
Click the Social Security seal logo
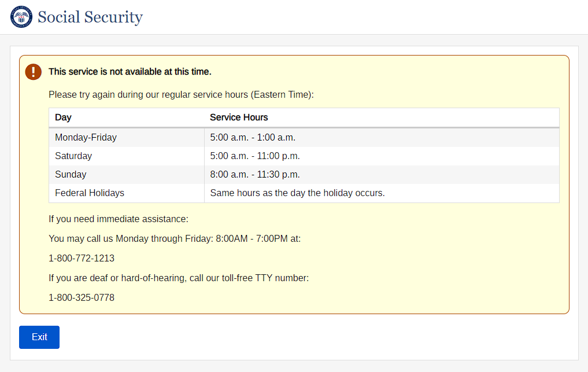point(21,17)
